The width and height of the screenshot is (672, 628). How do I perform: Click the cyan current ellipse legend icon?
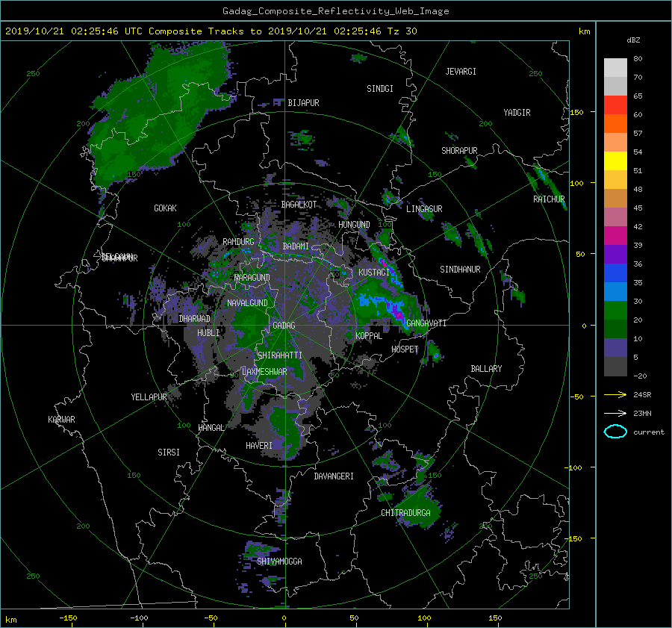(x=615, y=432)
